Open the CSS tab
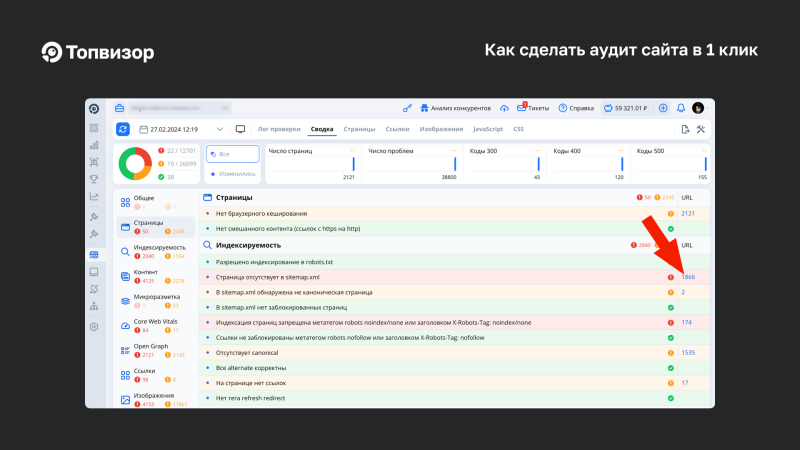 pyautogui.click(x=518, y=129)
